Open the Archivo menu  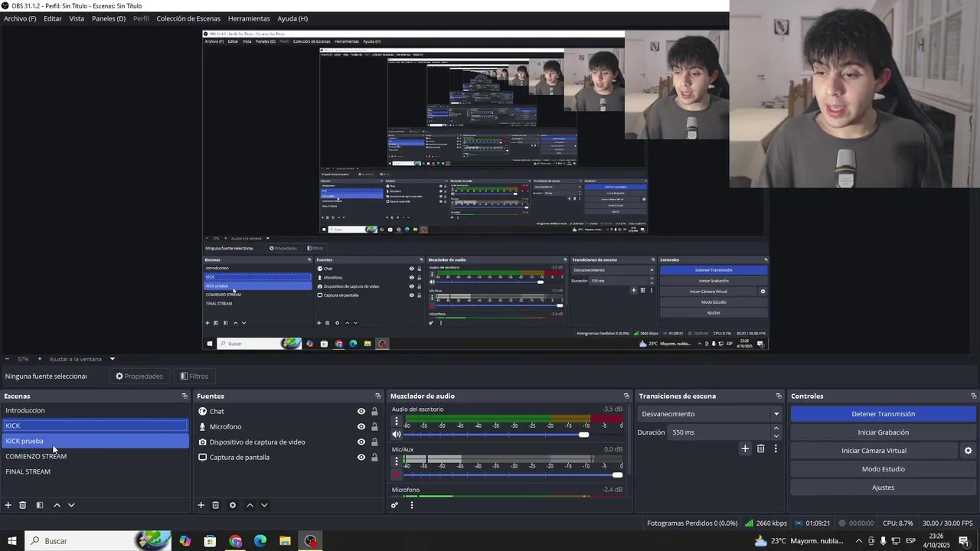point(20,18)
